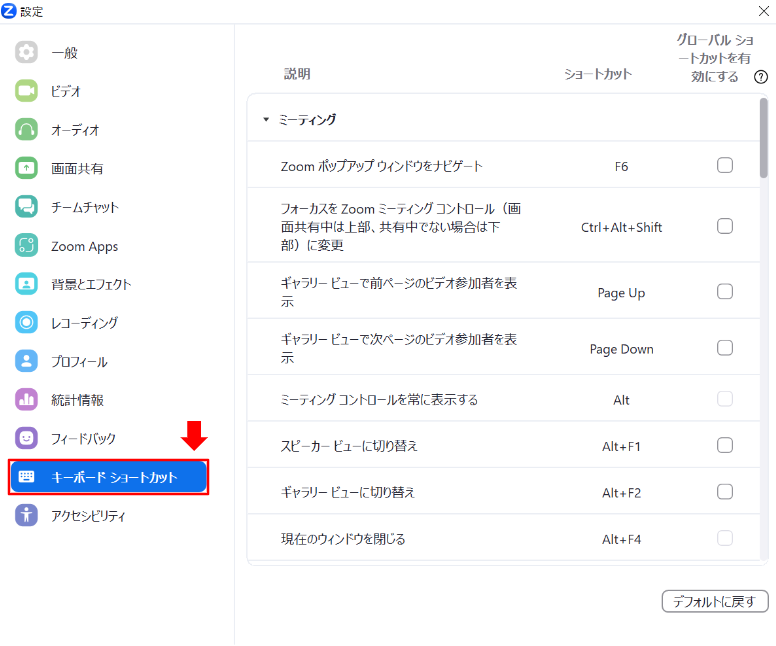
Task: Click the Alt+F2 shortcut field
Action: [621, 493]
